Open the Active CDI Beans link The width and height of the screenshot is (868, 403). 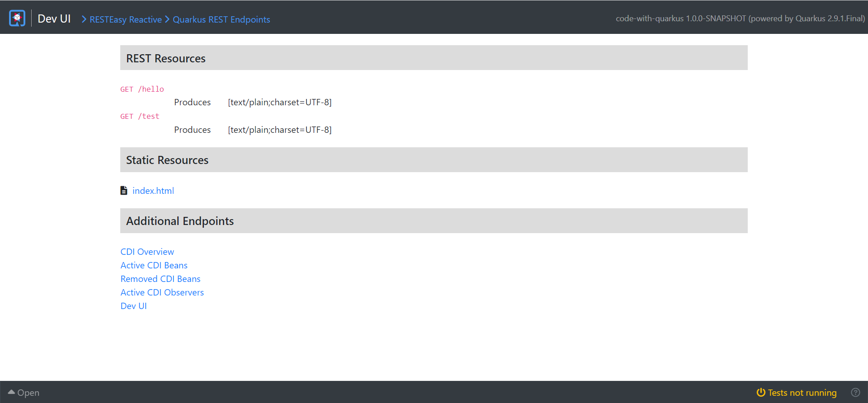click(154, 265)
